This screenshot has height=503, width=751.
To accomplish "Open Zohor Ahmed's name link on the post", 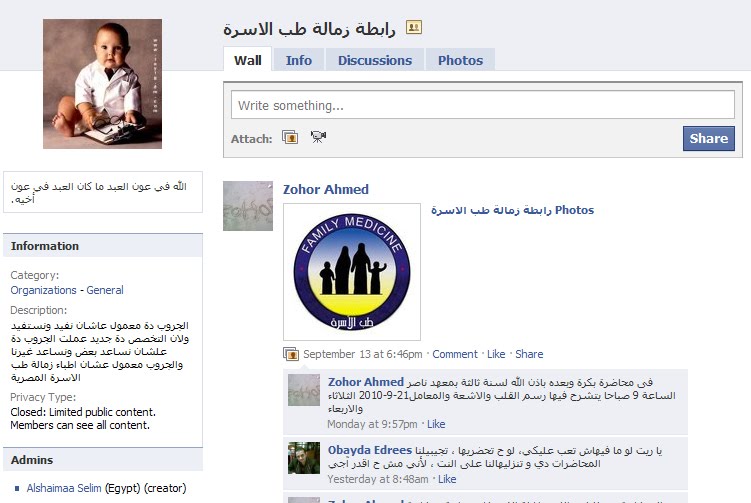I will pos(326,189).
